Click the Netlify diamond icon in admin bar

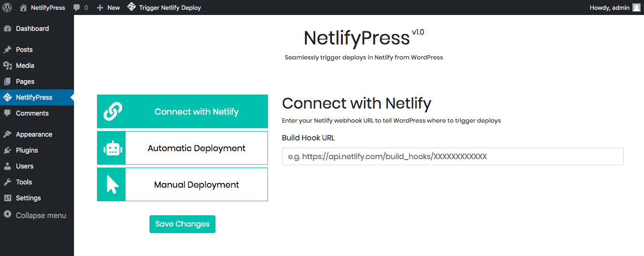pos(132,7)
